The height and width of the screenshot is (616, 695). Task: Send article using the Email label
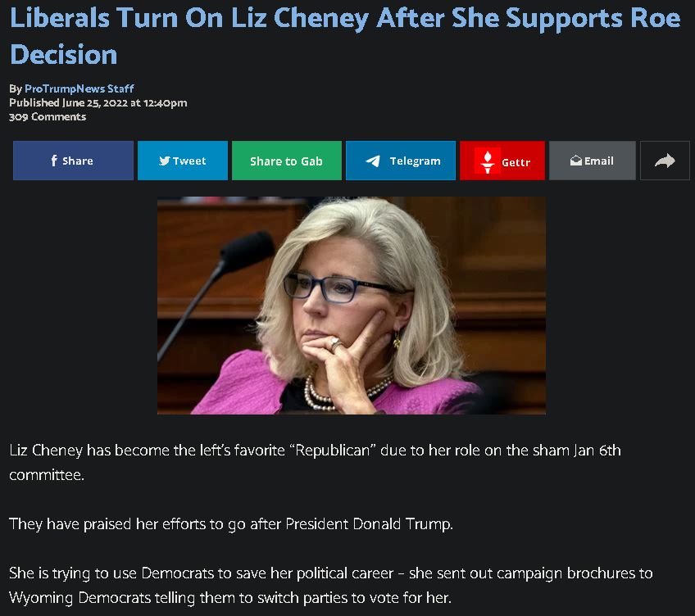[599, 161]
